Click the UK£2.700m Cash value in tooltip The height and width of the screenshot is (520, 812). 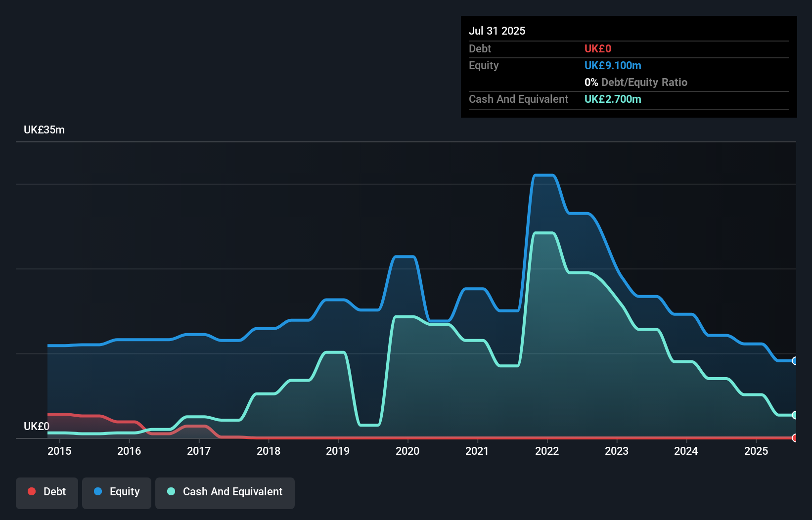613,99
